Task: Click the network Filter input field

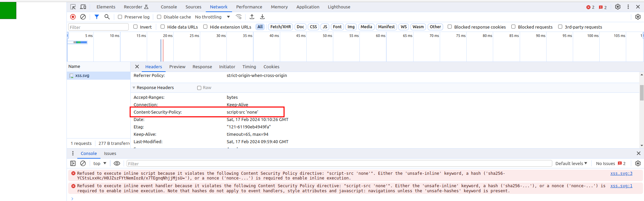Action: click(x=98, y=27)
